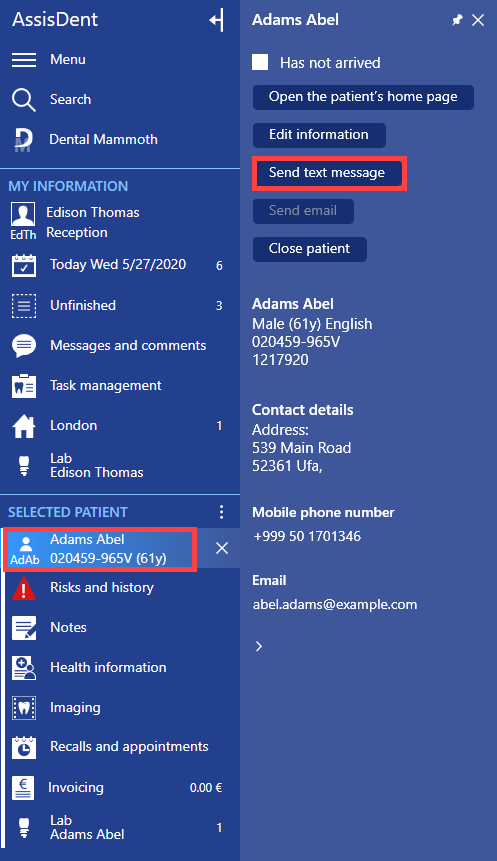
Task: Go to Dental Mammoth entry
Action: (x=103, y=139)
